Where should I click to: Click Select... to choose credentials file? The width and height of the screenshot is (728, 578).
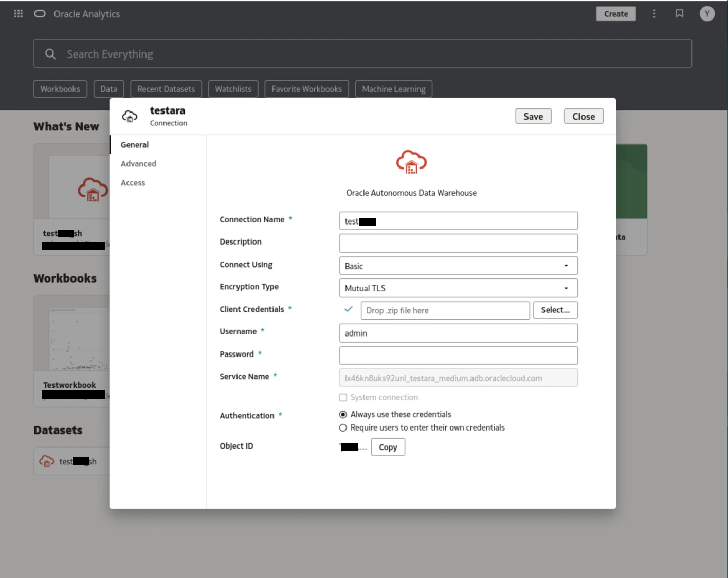(555, 310)
